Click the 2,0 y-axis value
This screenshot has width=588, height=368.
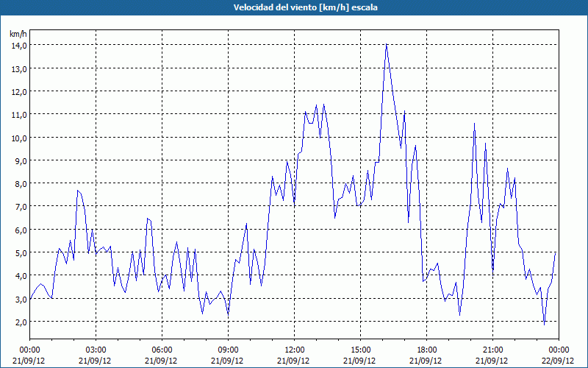pos(21,322)
